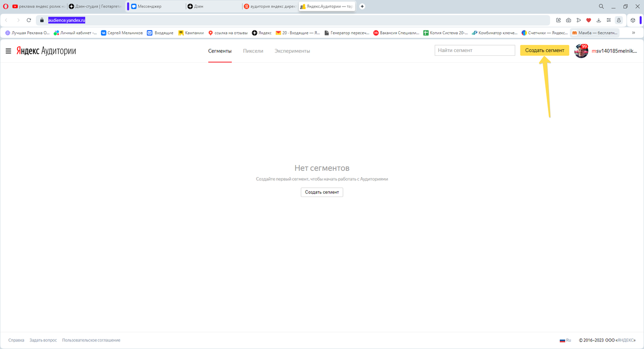Switch language with the Russian flag icon
The image size is (644, 349).
pyautogui.click(x=562, y=340)
